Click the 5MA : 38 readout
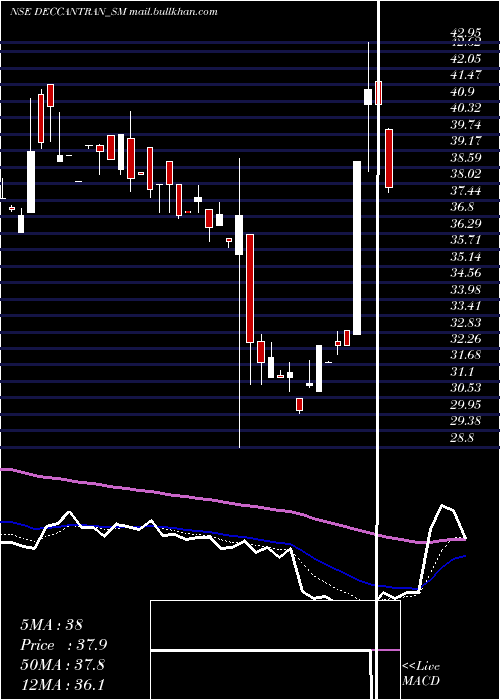The width and height of the screenshot is (500, 700). 51,625
